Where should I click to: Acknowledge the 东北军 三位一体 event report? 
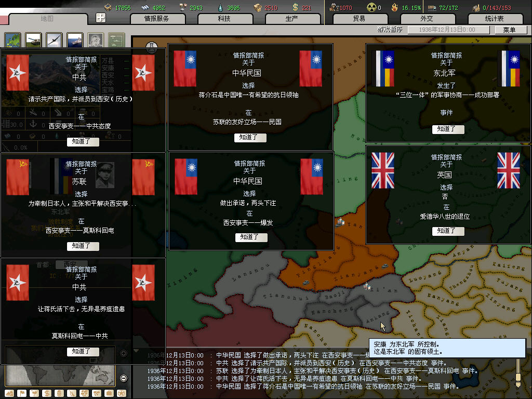pyautogui.click(x=448, y=129)
